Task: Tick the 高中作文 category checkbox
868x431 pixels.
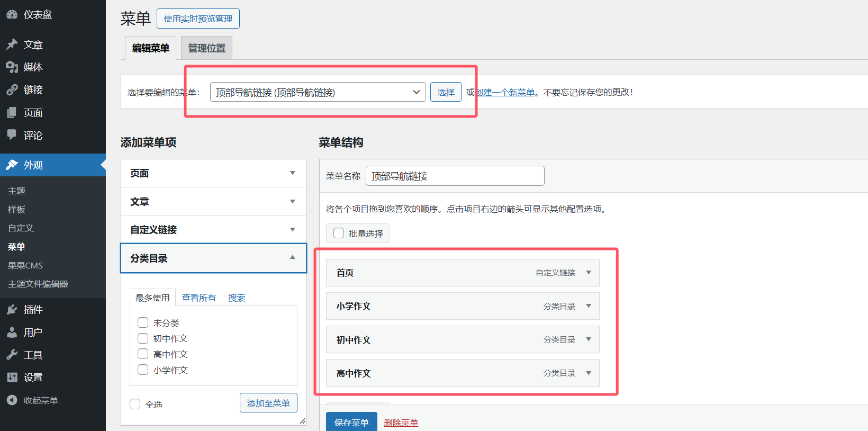Action: [143, 354]
